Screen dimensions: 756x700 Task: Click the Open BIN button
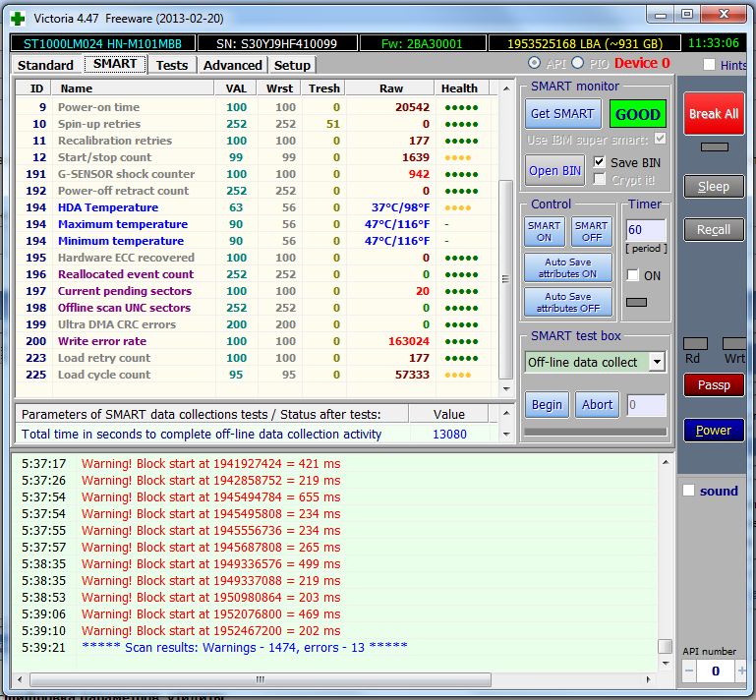(x=555, y=170)
